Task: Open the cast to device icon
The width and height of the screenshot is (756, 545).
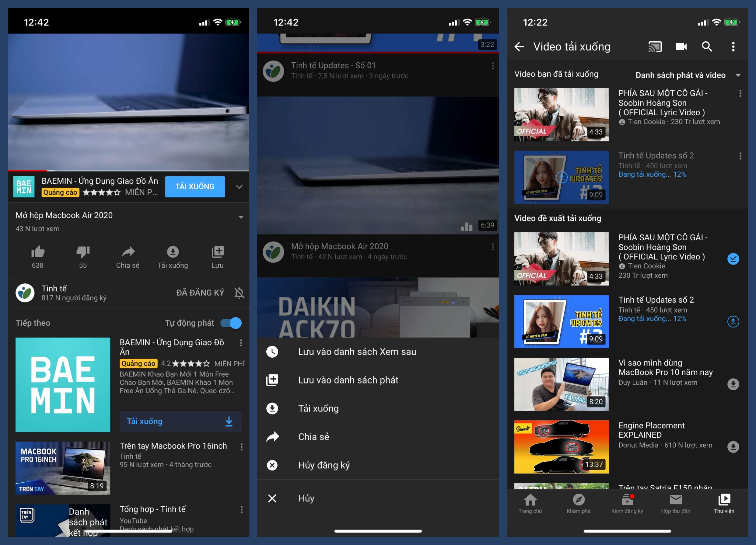Action: (655, 47)
